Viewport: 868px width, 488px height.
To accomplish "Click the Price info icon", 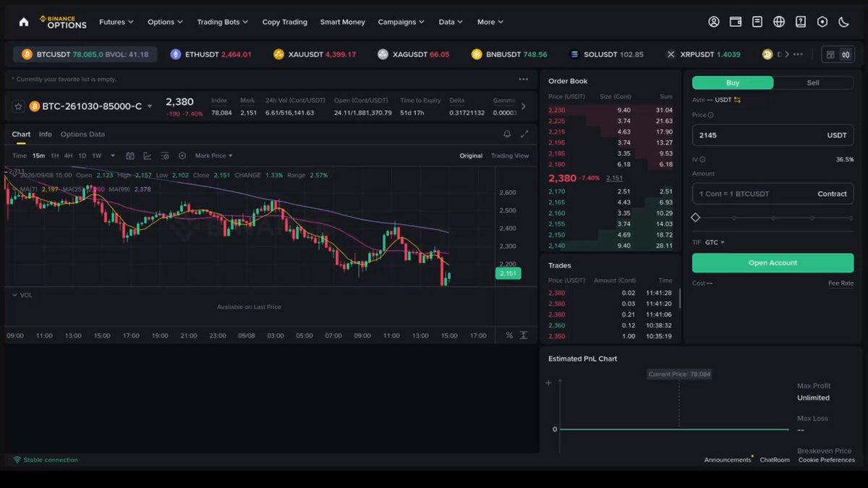I will click(x=710, y=115).
